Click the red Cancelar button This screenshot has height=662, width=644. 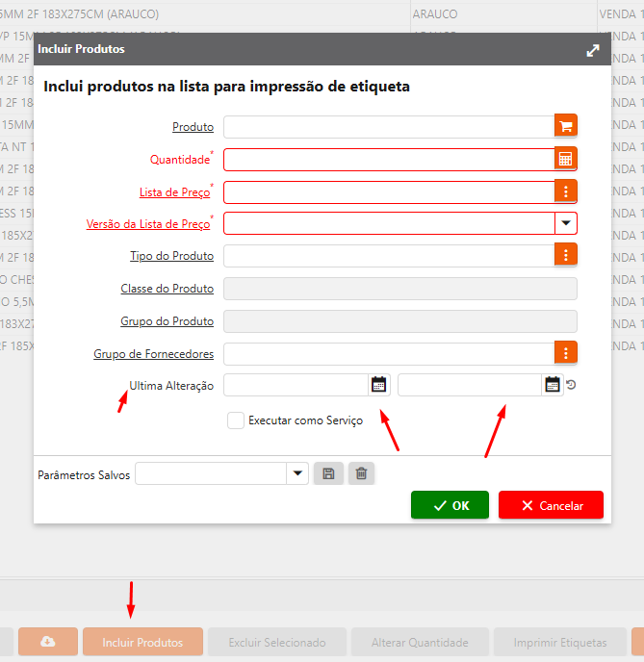coord(551,505)
